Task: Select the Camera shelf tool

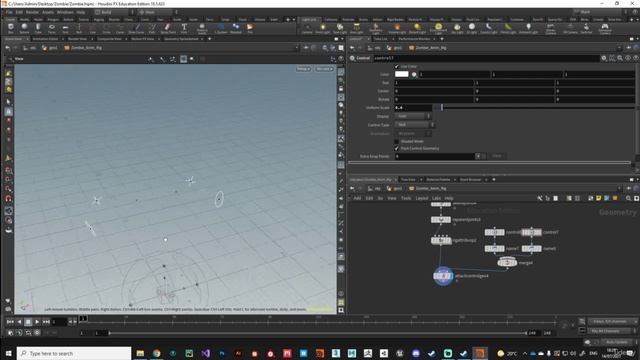Action: [307, 28]
